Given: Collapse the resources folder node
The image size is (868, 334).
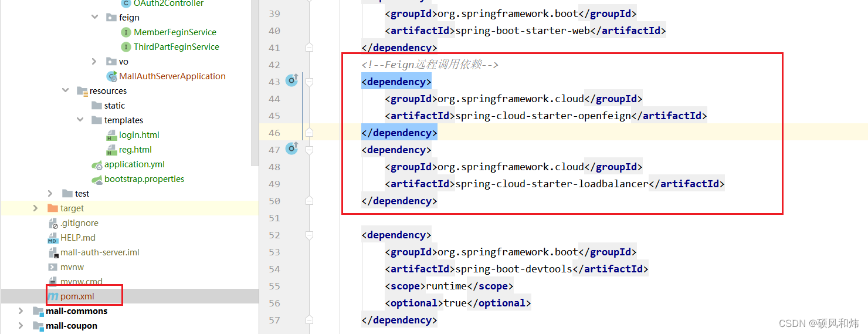Looking at the screenshot, I should click(66, 91).
